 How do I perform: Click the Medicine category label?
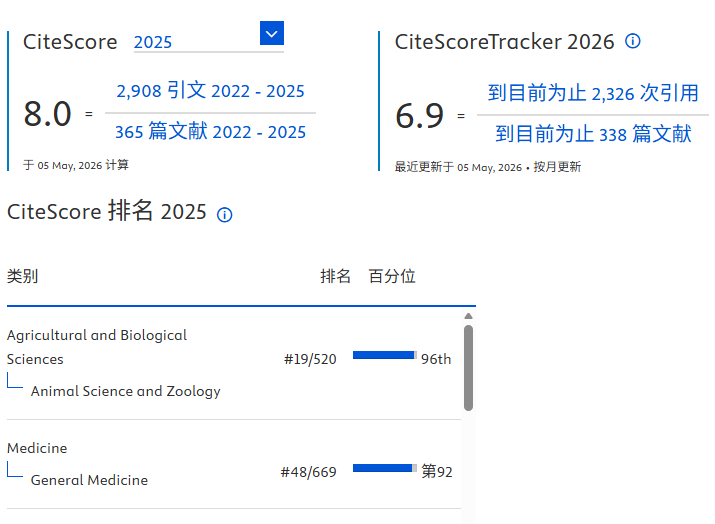point(37,448)
